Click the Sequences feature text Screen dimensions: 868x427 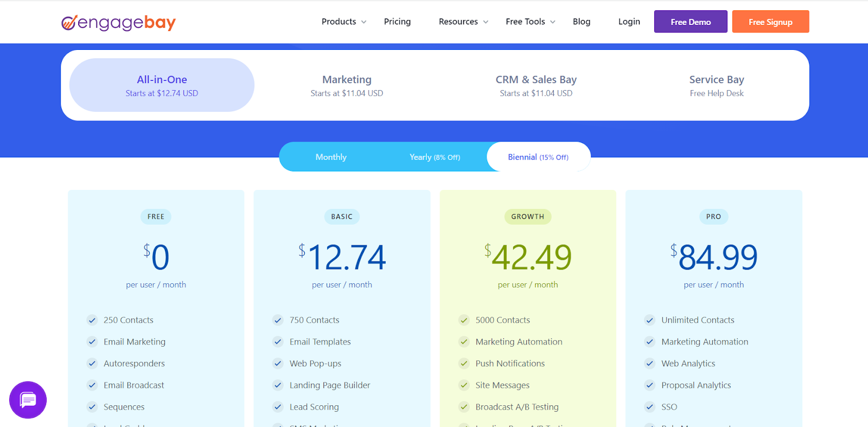124,407
